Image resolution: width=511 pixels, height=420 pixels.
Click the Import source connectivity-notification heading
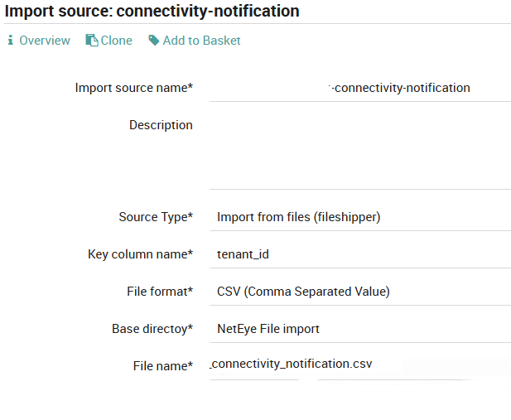click(152, 12)
